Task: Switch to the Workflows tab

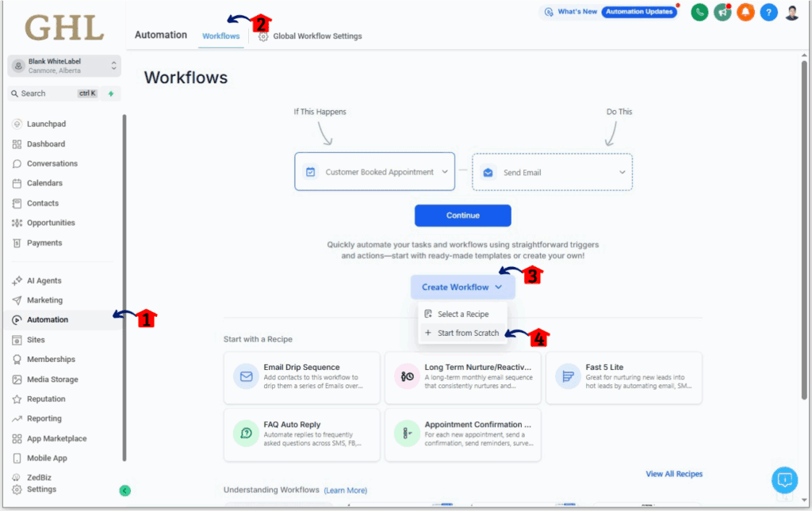Action: click(221, 36)
